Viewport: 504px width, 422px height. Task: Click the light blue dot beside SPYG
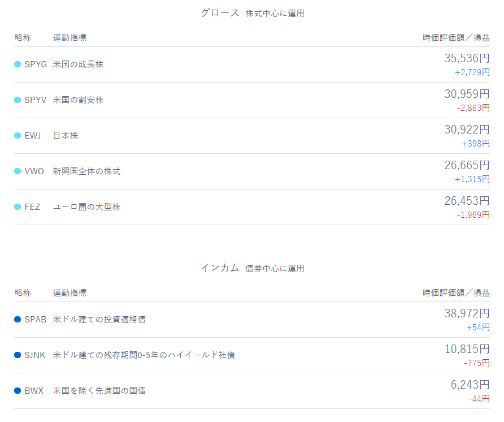click(18, 64)
